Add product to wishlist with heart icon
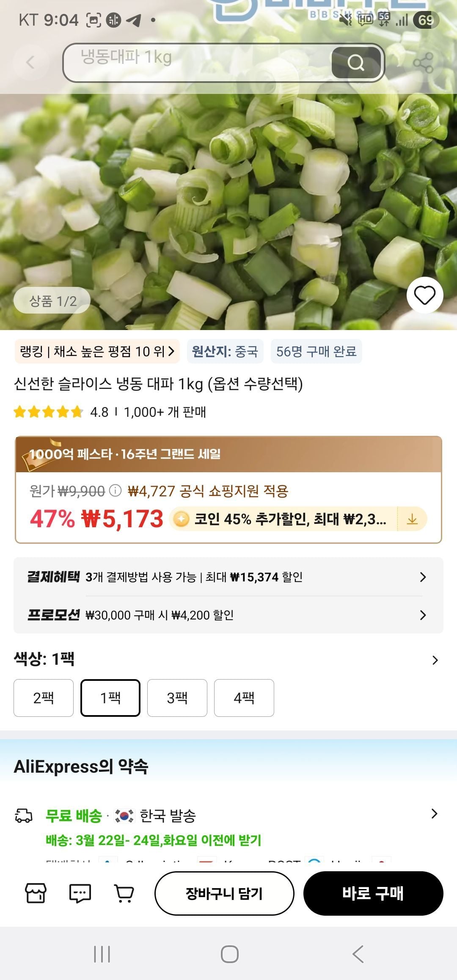Viewport: 457px width, 980px height. (424, 295)
